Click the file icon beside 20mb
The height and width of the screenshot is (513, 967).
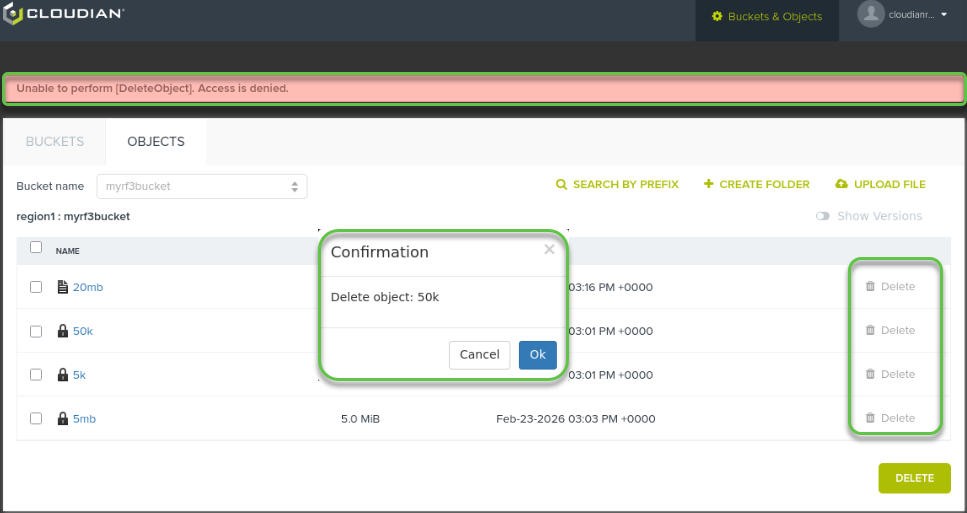(x=63, y=287)
